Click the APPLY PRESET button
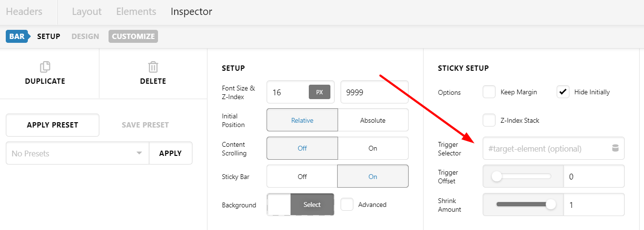 coord(52,125)
